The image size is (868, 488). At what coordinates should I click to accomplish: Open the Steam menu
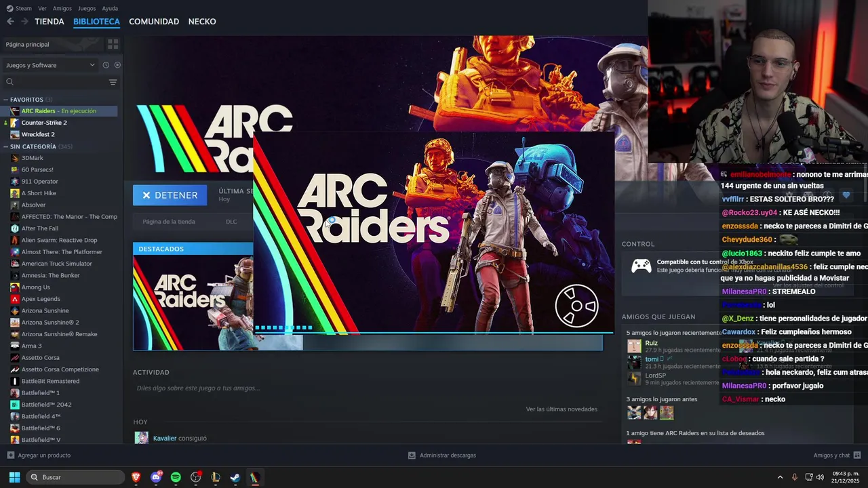pos(24,8)
